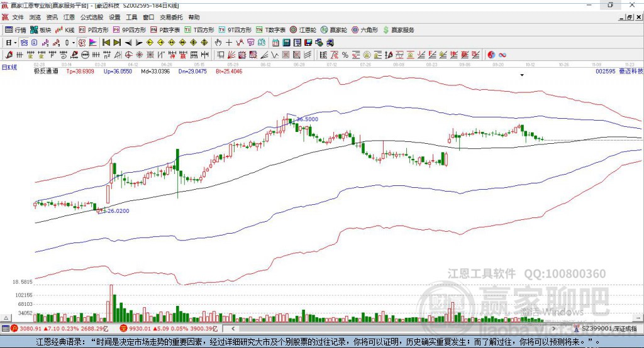The height and width of the screenshot is (348, 644).
Task: Open the 行情 quotes view
Action: pos(16,30)
